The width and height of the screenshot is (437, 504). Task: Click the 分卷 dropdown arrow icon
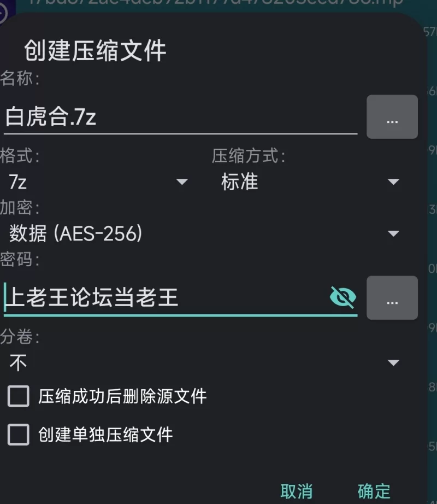click(393, 362)
